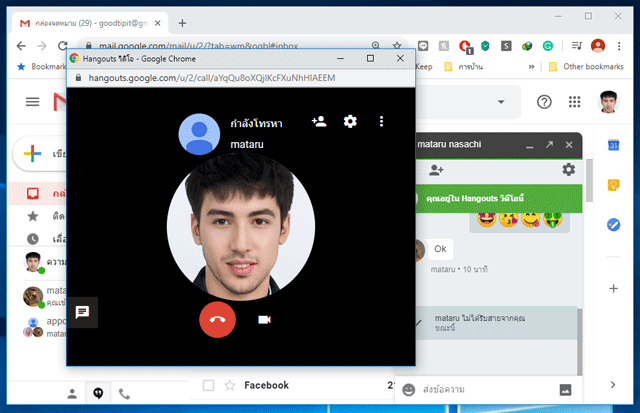Hang up the call with red button
The height and width of the screenshot is (413, 640).
pyautogui.click(x=217, y=320)
